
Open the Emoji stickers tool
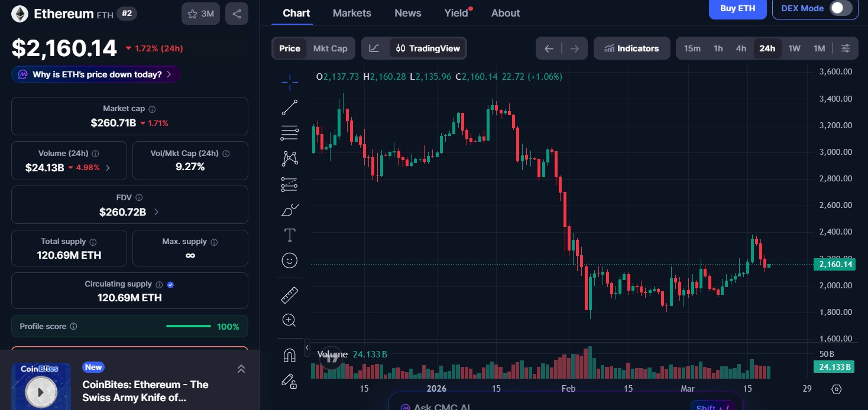289,260
